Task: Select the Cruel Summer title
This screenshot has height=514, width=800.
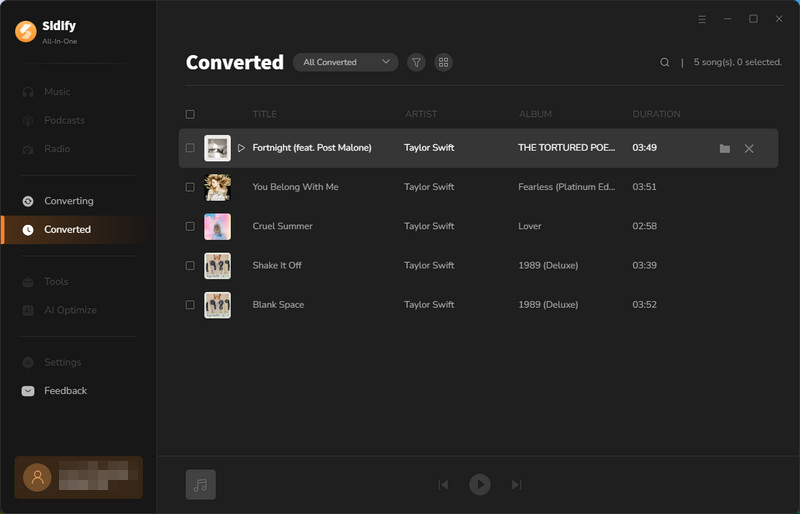Action: point(282,226)
